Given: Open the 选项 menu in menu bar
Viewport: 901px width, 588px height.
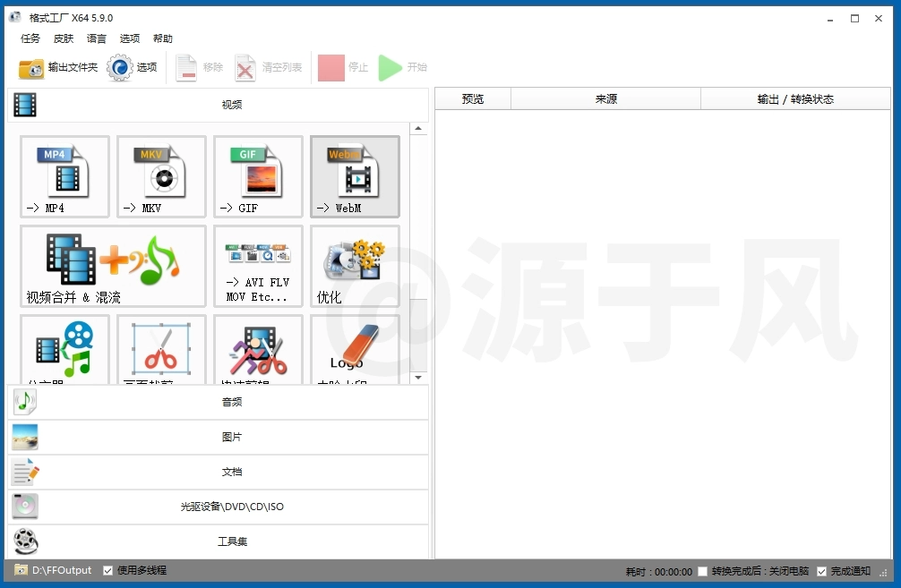Looking at the screenshot, I should point(129,38).
